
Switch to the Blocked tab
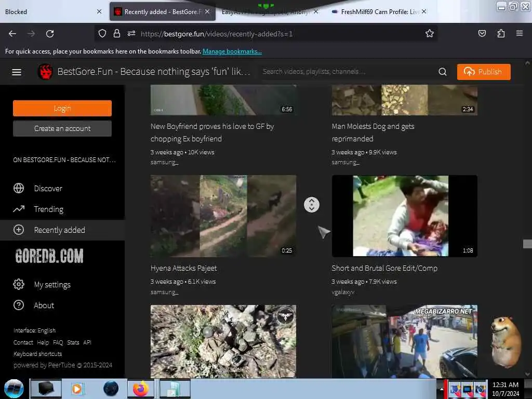(51, 11)
